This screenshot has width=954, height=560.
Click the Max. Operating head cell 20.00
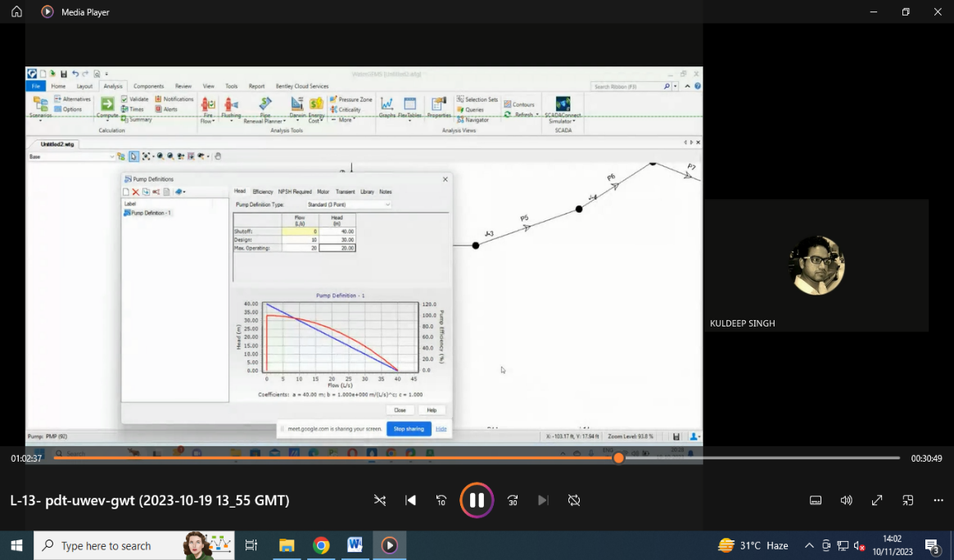[337, 248]
